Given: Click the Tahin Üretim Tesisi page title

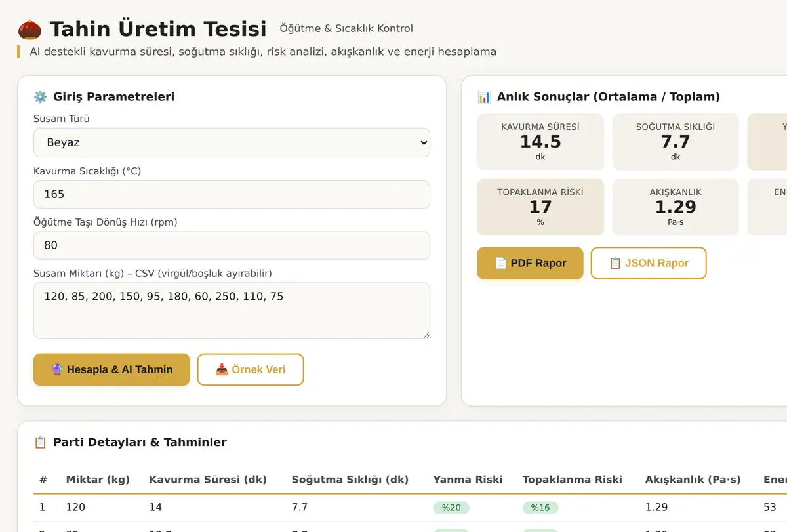Looking at the screenshot, I should point(158,29).
